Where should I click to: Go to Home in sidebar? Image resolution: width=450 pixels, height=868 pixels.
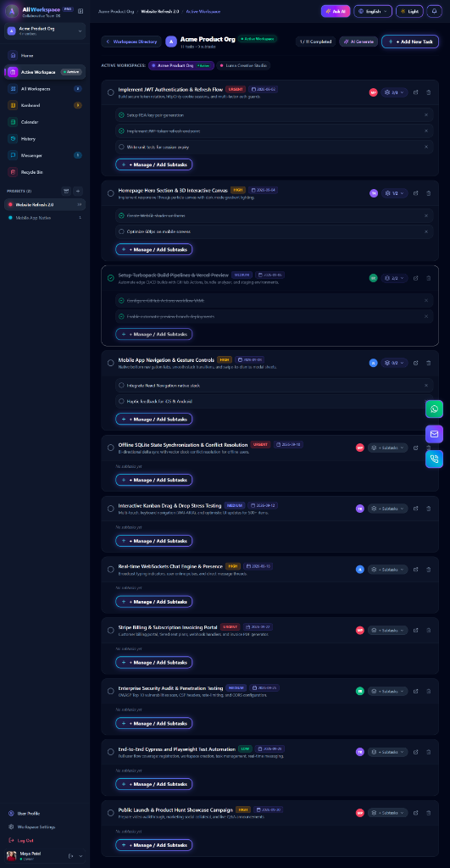tap(45, 55)
